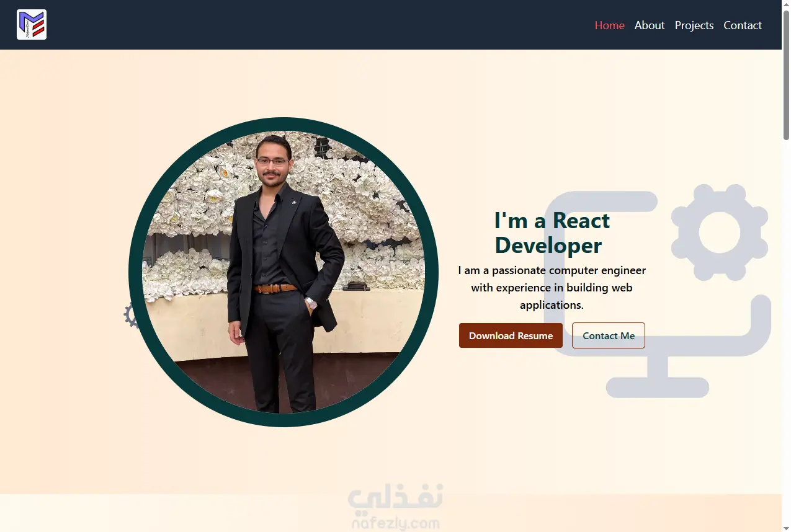Click the ME logo in navbar
The height and width of the screenshot is (532, 791).
[32, 25]
